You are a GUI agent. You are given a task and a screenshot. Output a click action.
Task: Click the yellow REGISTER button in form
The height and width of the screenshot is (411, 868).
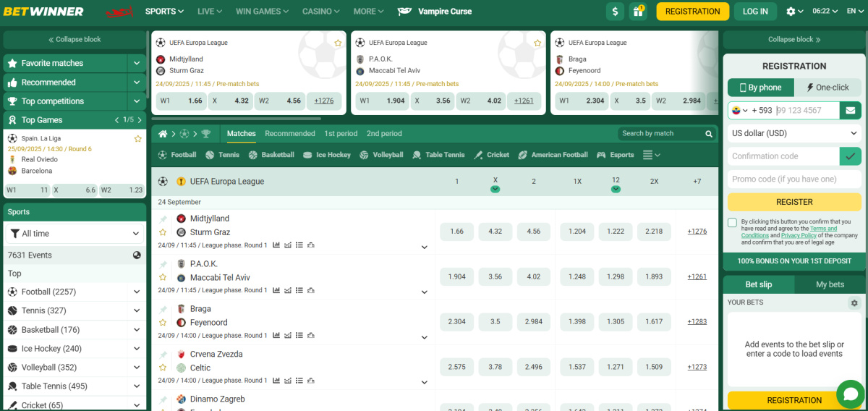tap(793, 202)
